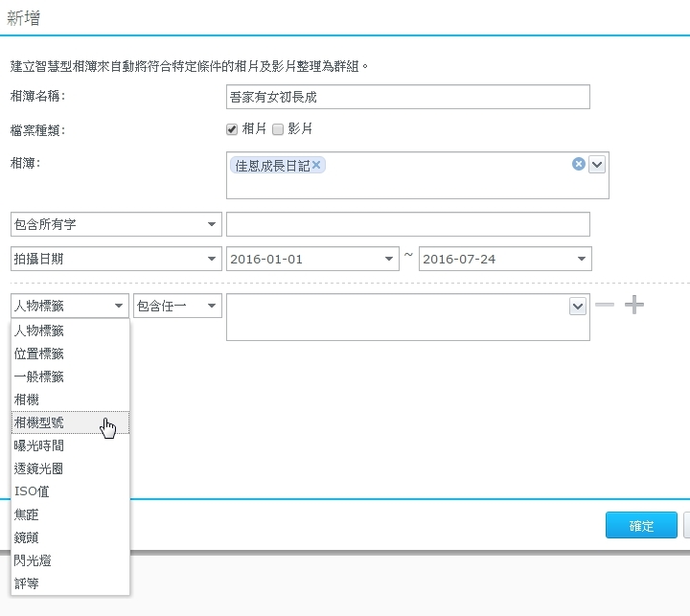The width and height of the screenshot is (690, 616).
Task: Enable the 相片 checkbox
Action: 231,128
